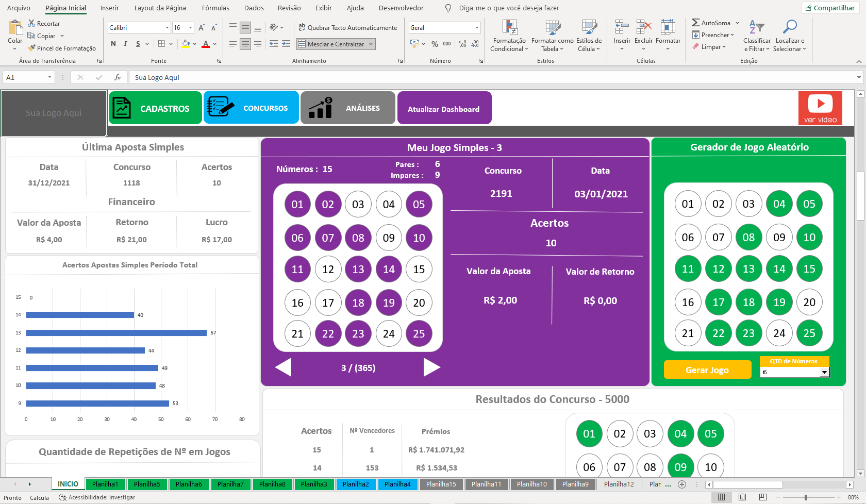Switch to sheet tab Planilha2
866x504 pixels.
coord(356,484)
